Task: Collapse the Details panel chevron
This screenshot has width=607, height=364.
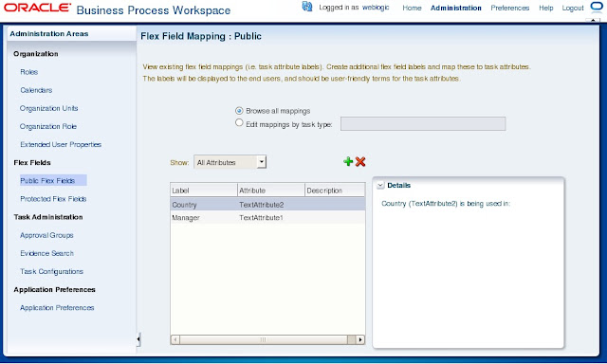Action: coord(380,185)
